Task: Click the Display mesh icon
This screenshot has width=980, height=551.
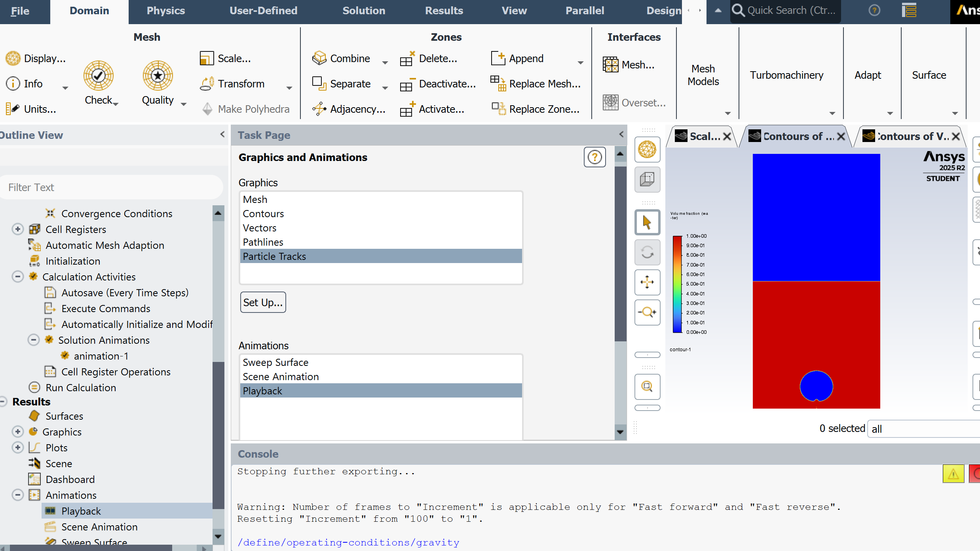Action: [13, 59]
